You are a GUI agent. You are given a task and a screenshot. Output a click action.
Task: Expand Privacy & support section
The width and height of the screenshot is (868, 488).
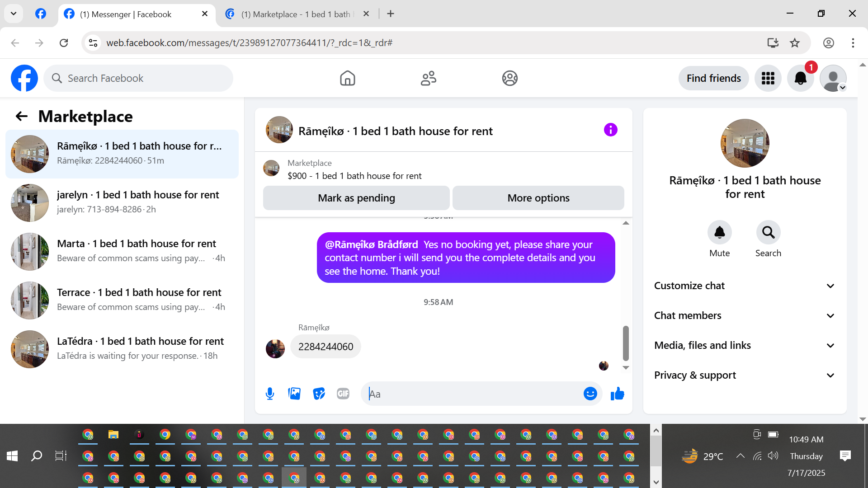[x=744, y=375]
